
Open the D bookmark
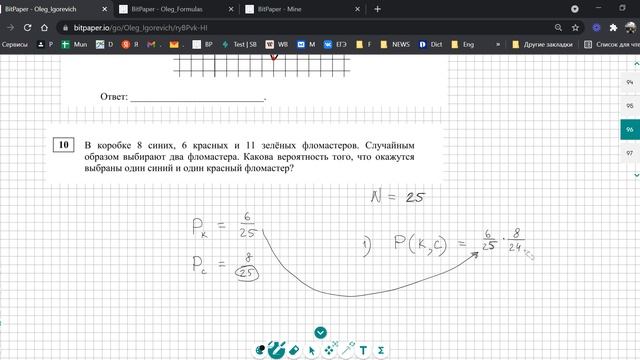[x=104, y=44]
